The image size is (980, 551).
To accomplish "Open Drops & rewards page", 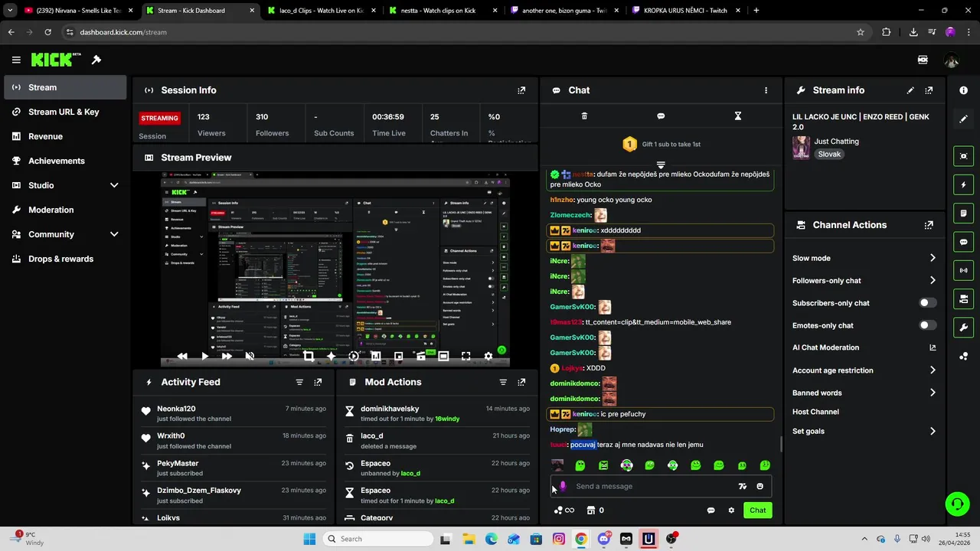I will pos(65,259).
